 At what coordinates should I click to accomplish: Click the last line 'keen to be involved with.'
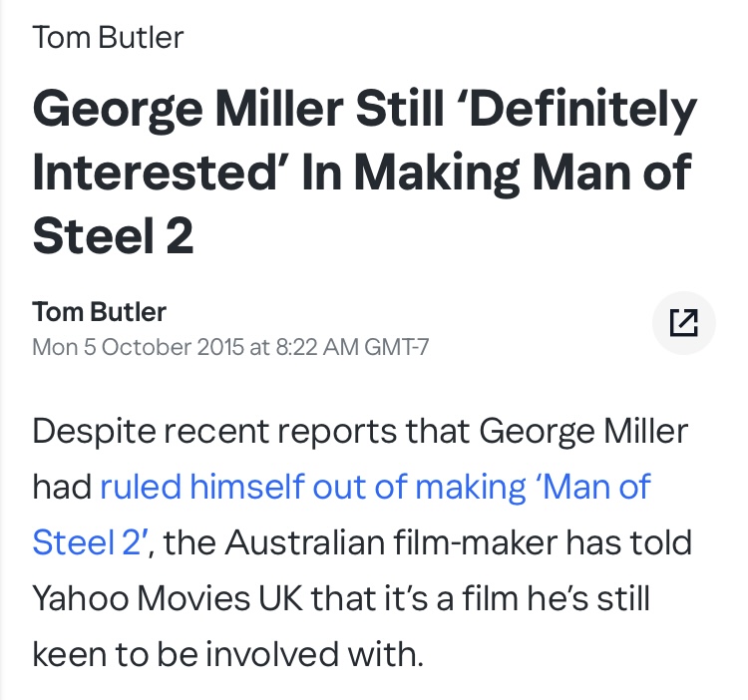point(228,654)
